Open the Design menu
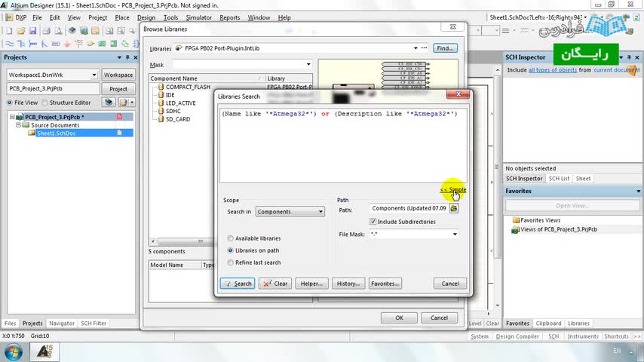 146,17
